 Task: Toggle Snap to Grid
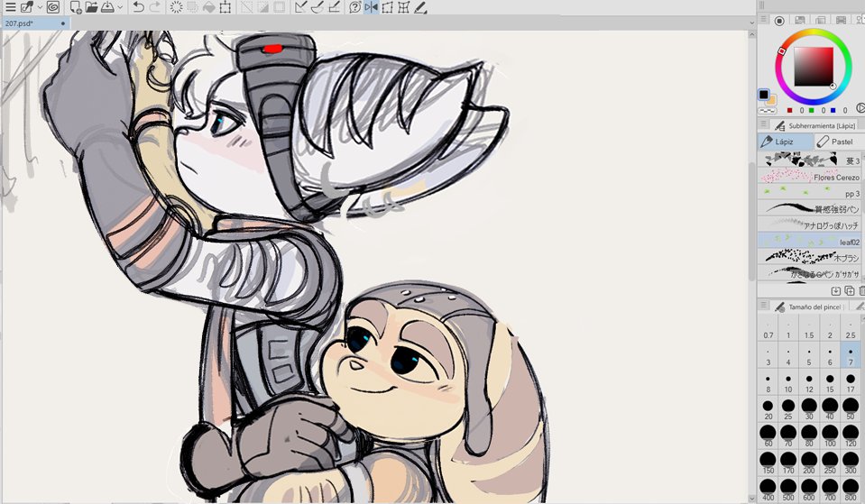pos(334,7)
